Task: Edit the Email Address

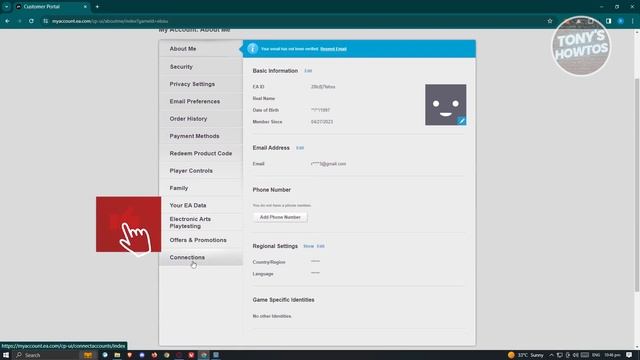Action: click(300, 148)
